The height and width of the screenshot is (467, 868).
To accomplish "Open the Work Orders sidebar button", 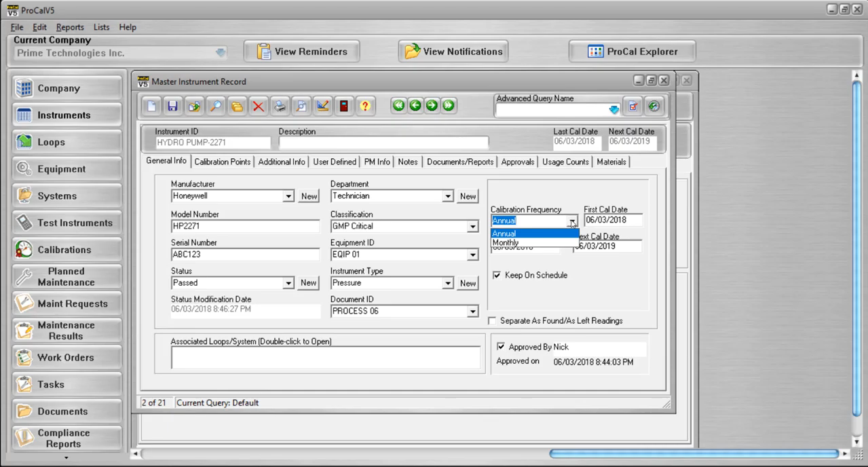I will click(x=66, y=357).
